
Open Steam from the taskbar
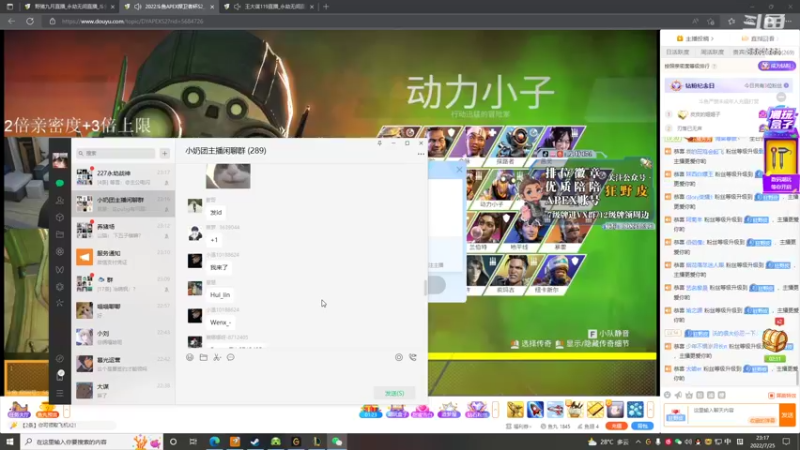[x=255, y=442]
